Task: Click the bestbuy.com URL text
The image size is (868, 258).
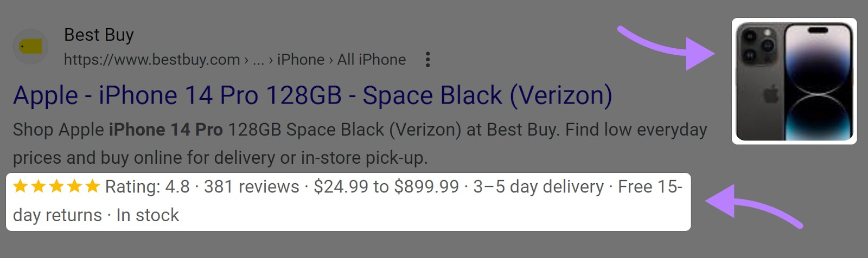Action: 152,60
